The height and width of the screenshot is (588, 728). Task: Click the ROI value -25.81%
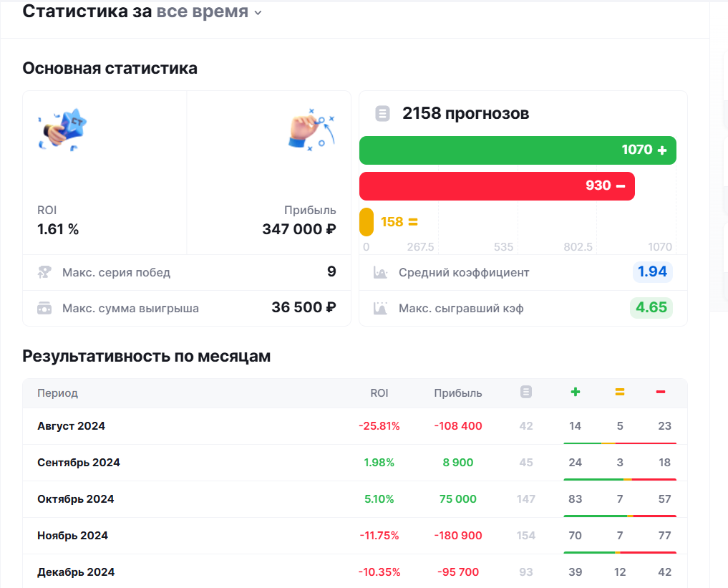(379, 426)
